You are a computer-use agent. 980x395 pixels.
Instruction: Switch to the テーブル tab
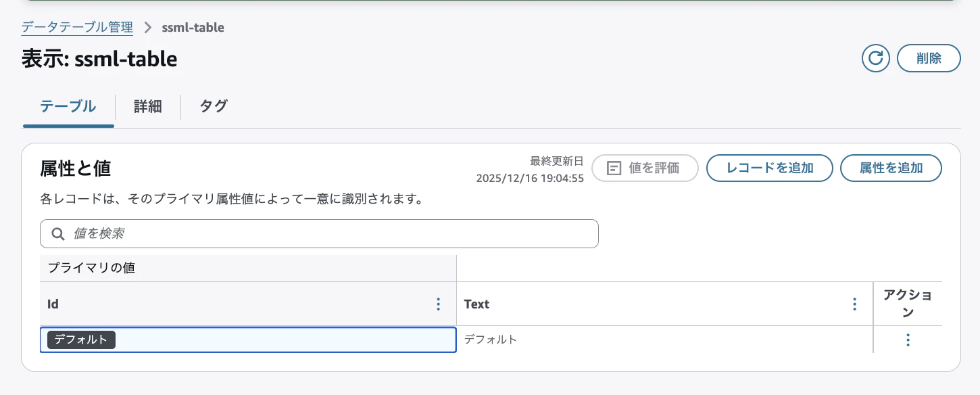pyautogui.click(x=68, y=106)
